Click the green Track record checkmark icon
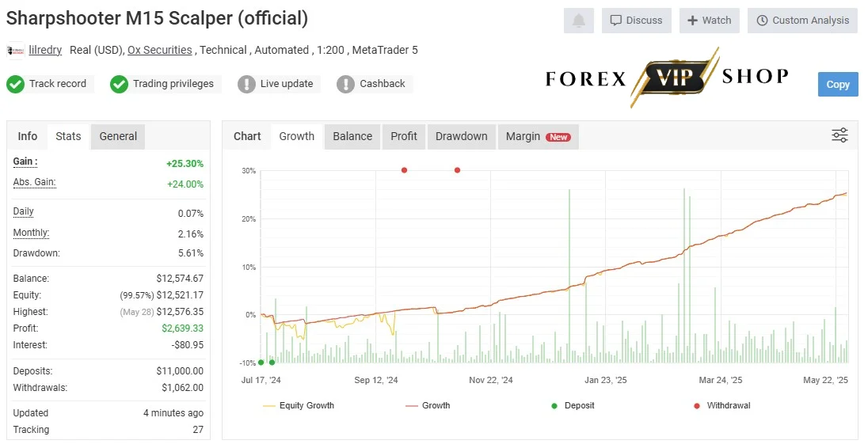This screenshot has height=448, width=868. pyautogui.click(x=16, y=84)
